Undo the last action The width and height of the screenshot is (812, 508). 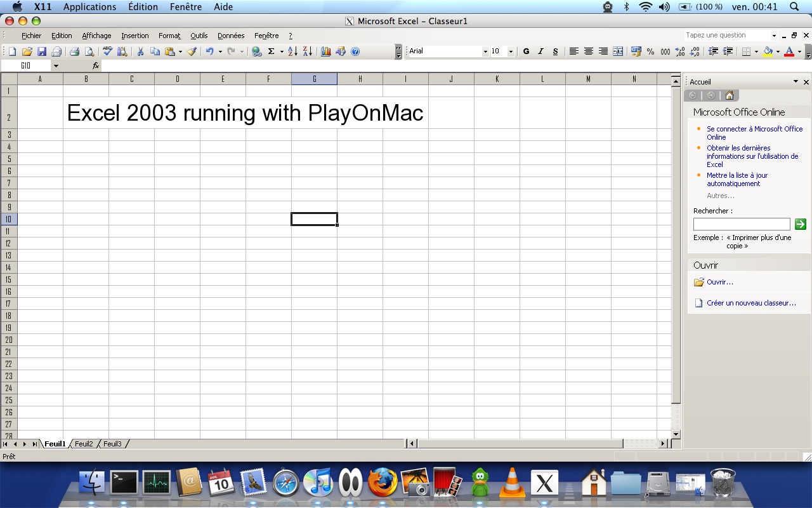click(209, 51)
